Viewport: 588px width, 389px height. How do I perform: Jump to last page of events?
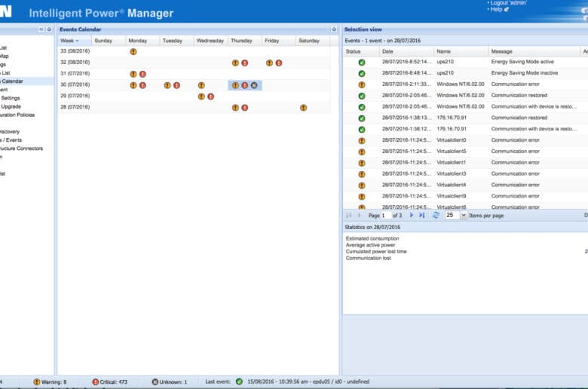pyautogui.click(x=422, y=216)
